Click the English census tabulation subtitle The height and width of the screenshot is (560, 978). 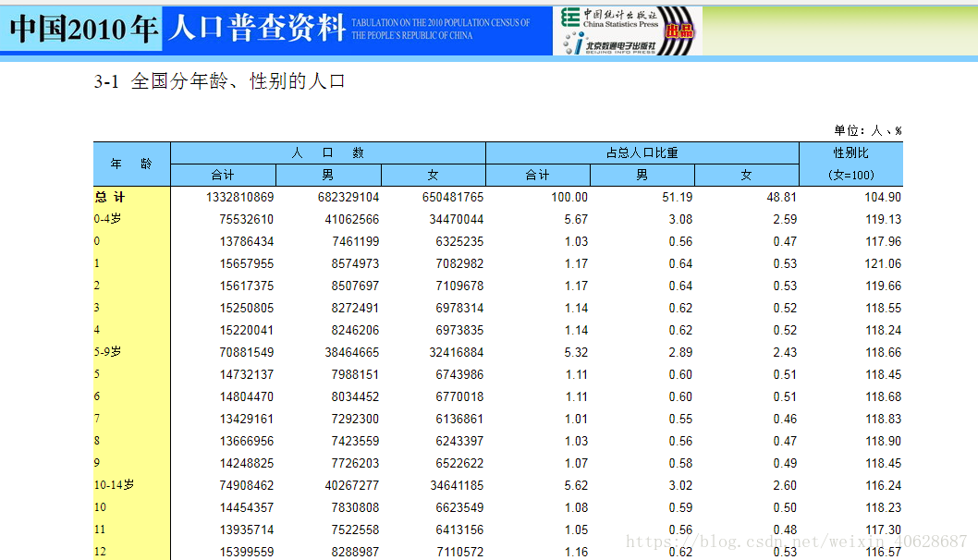[440, 29]
